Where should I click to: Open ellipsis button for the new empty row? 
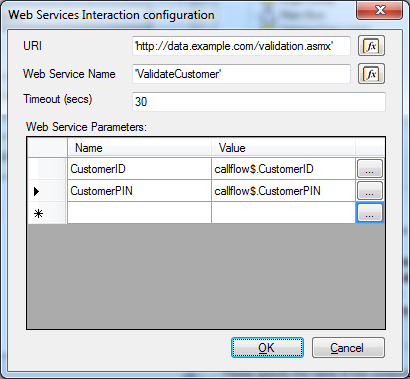370,213
